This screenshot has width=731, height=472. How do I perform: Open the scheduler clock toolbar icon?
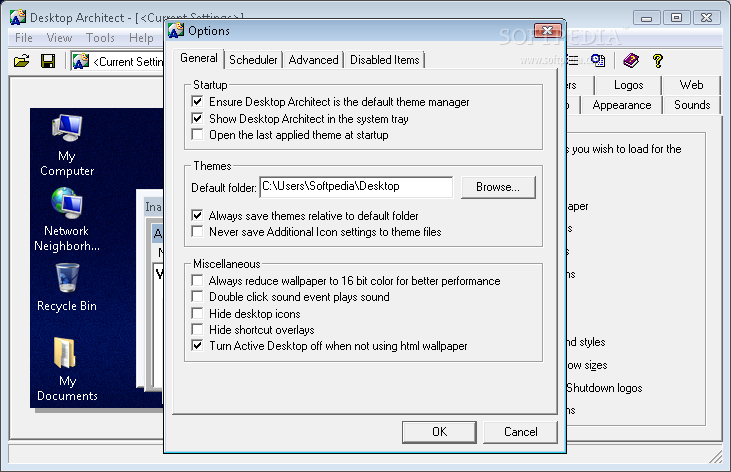tap(598, 60)
